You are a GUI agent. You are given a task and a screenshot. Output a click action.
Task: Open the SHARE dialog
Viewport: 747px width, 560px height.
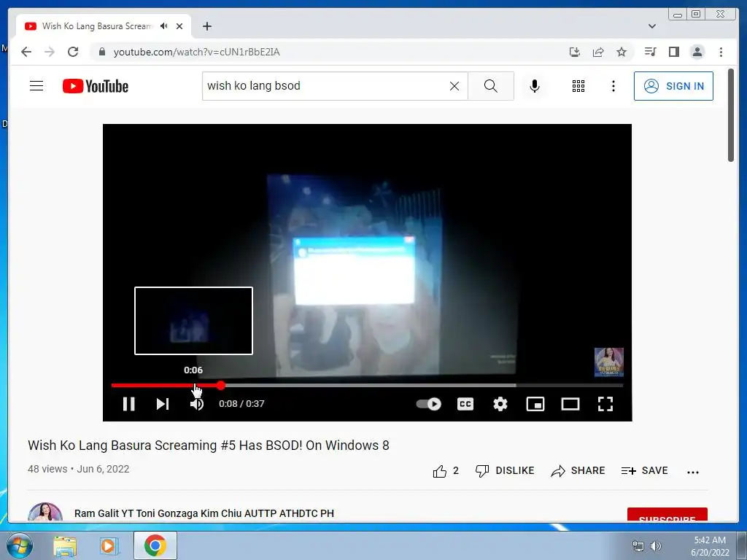(x=578, y=470)
